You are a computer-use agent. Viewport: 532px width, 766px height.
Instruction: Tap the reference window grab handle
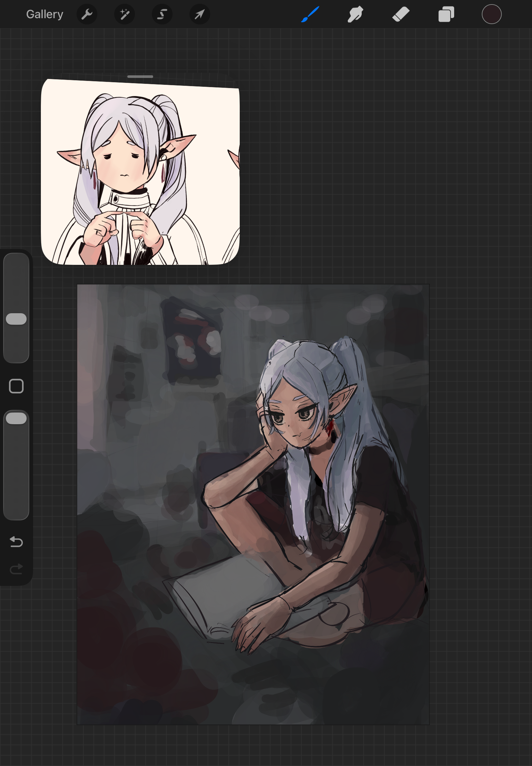(140, 77)
